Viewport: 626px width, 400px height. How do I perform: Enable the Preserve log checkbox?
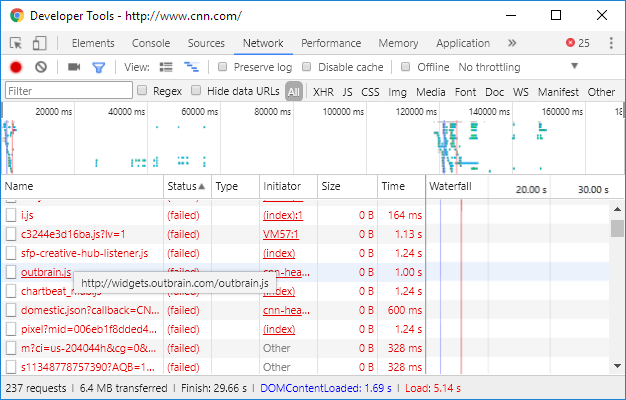coord(222,67)
